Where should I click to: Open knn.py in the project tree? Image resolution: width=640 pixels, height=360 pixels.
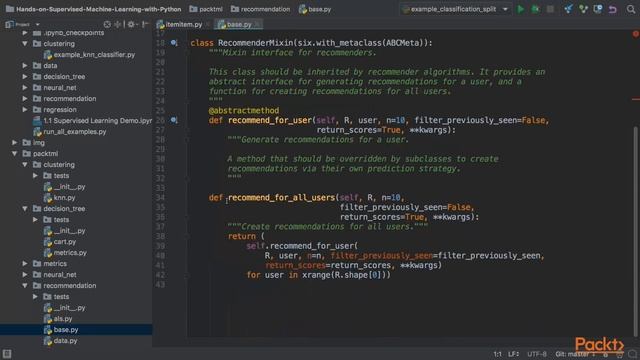60,198
